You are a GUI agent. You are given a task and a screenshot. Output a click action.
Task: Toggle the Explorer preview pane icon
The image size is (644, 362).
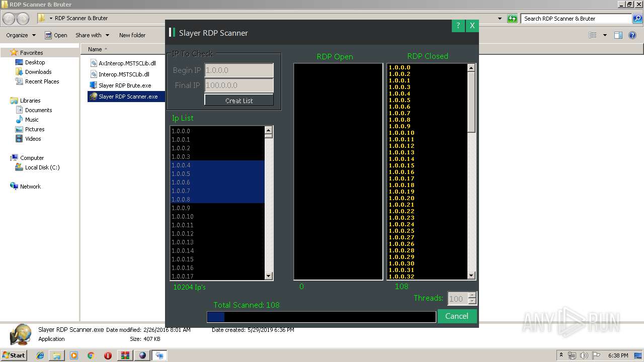618,35
